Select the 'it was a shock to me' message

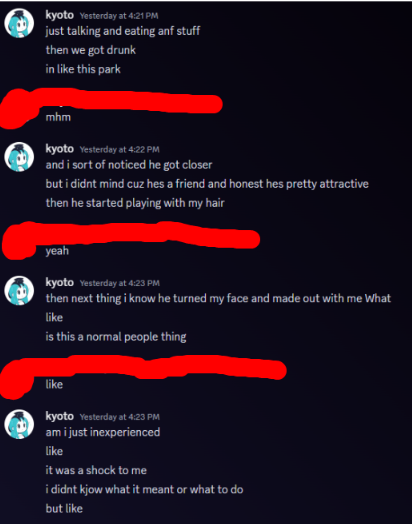[96, 470]
